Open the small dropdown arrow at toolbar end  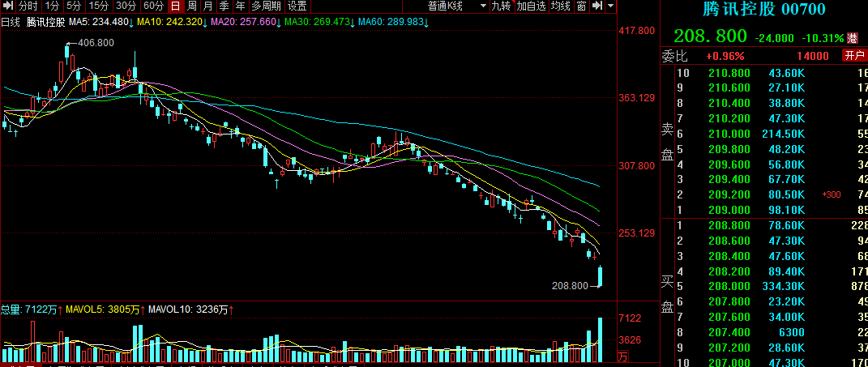point(610,6)
